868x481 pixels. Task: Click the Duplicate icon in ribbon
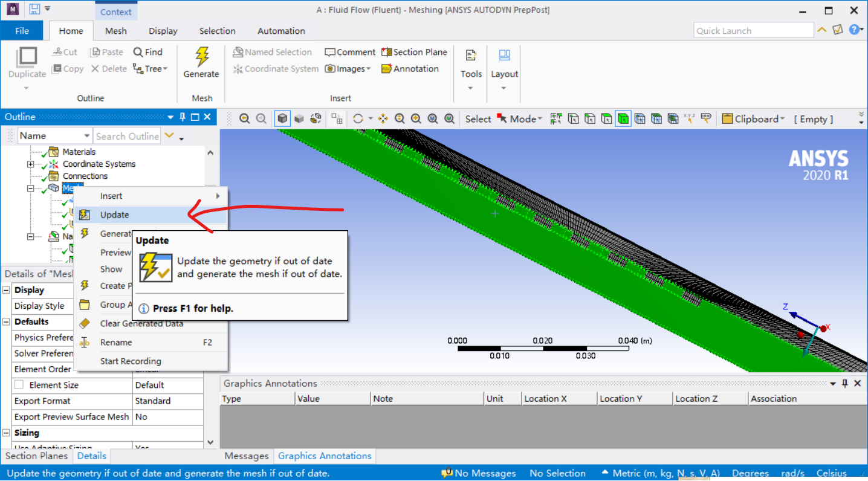tap(27, 56)
